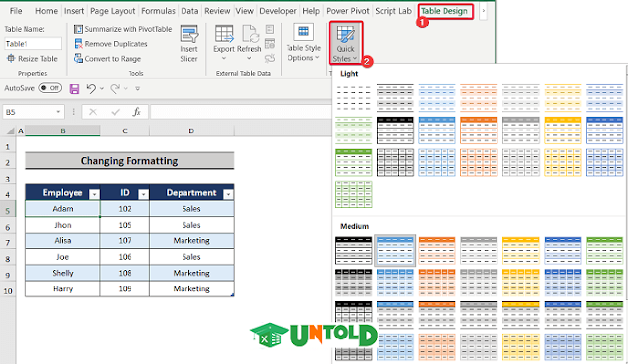The width and height of the screenshot is (628, 364).
Task: Expand the Name Box dropdown arrow
Action: click(x=58, y=112)
